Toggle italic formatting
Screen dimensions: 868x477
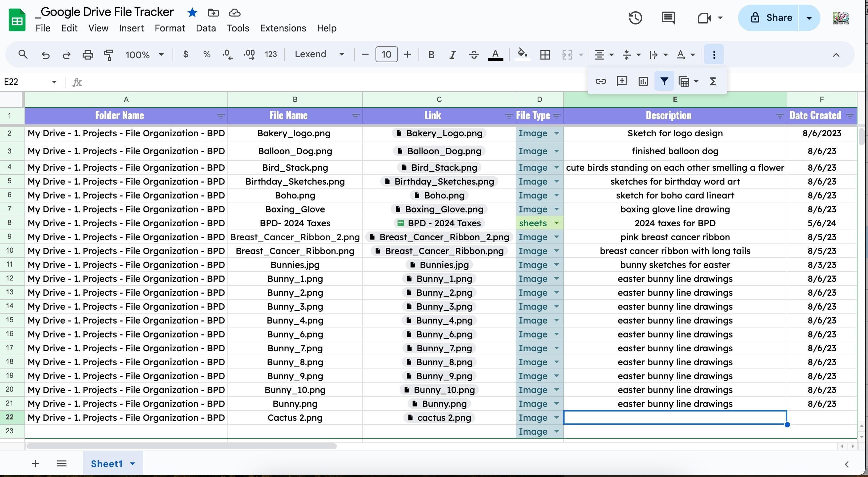pos(453,55)
